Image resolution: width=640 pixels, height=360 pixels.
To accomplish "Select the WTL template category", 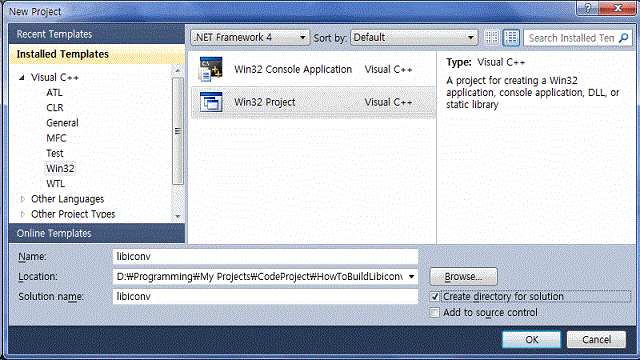I will click(x=56, y=184).
